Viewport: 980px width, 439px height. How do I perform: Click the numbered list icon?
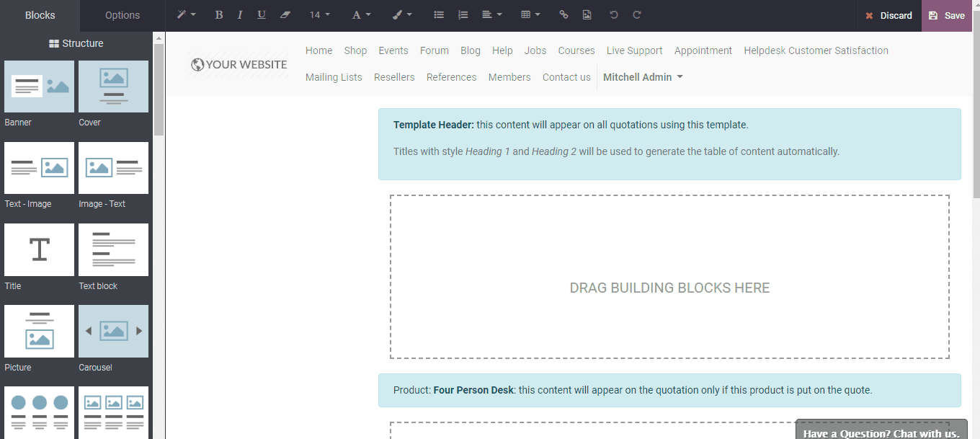463,14
